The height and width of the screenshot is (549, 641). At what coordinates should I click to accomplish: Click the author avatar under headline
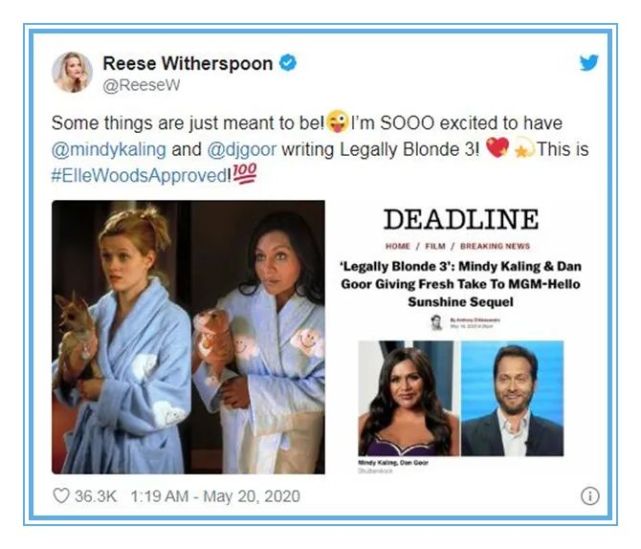[437, 323]
